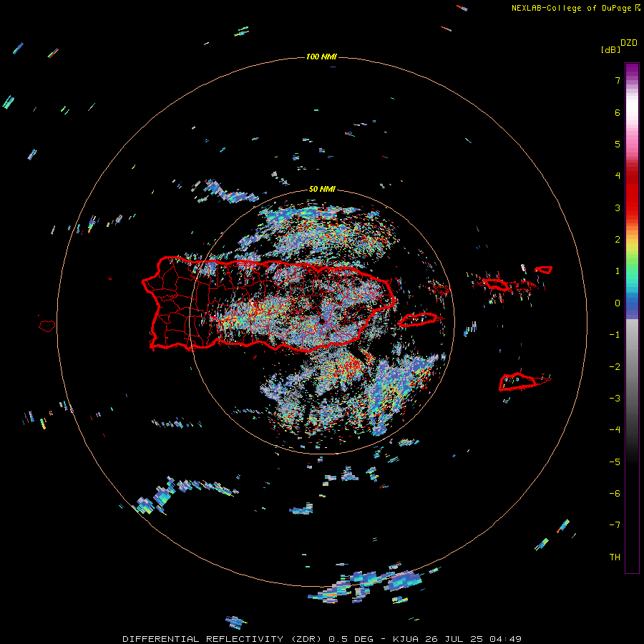The image size is (644, 644).
Task: Click the Vieques island outline east of Puerto Rico
Action: point(418,320)
